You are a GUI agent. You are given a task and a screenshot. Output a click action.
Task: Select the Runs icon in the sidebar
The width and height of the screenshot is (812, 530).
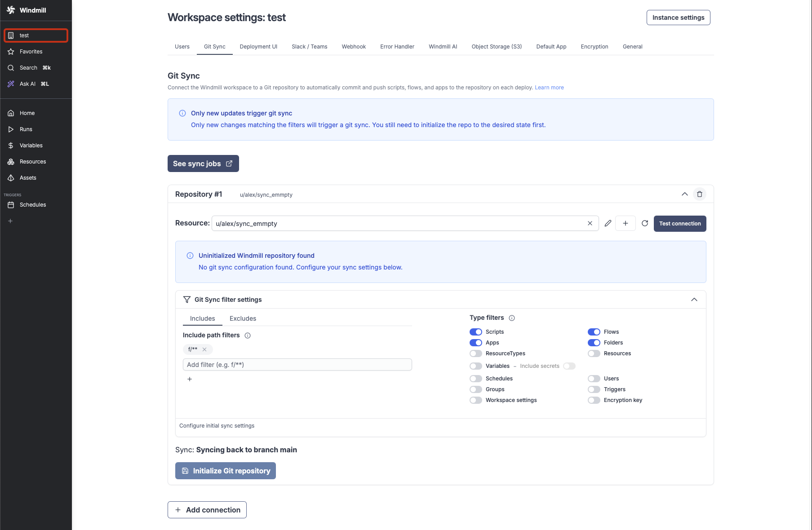point(11,129)
